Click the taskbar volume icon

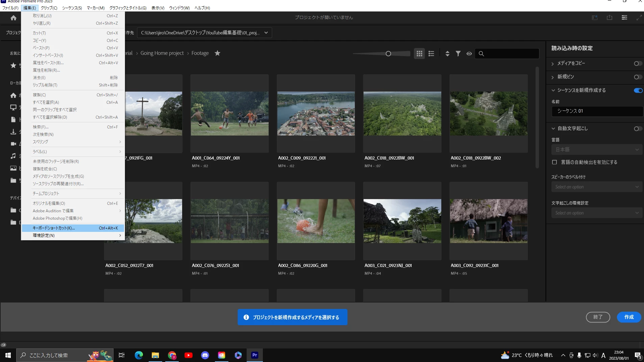(595, 355)
